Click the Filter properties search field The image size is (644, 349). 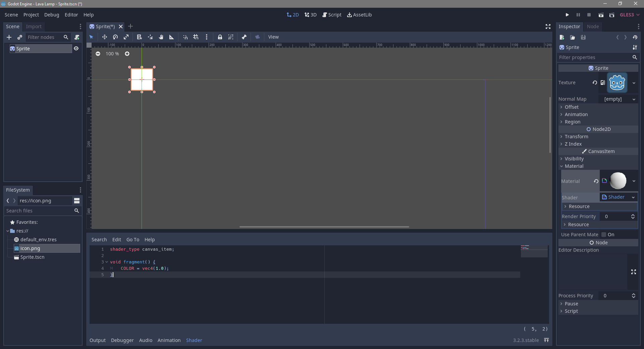(594, 57)
